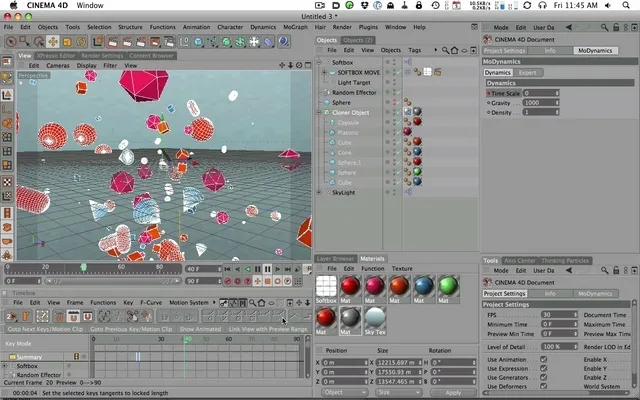The height and width of the screenshot is (400, 640).
Task: Click the Deformer capsule icon in toolbar
Action: pyautogui.click(x=268, y=41)
